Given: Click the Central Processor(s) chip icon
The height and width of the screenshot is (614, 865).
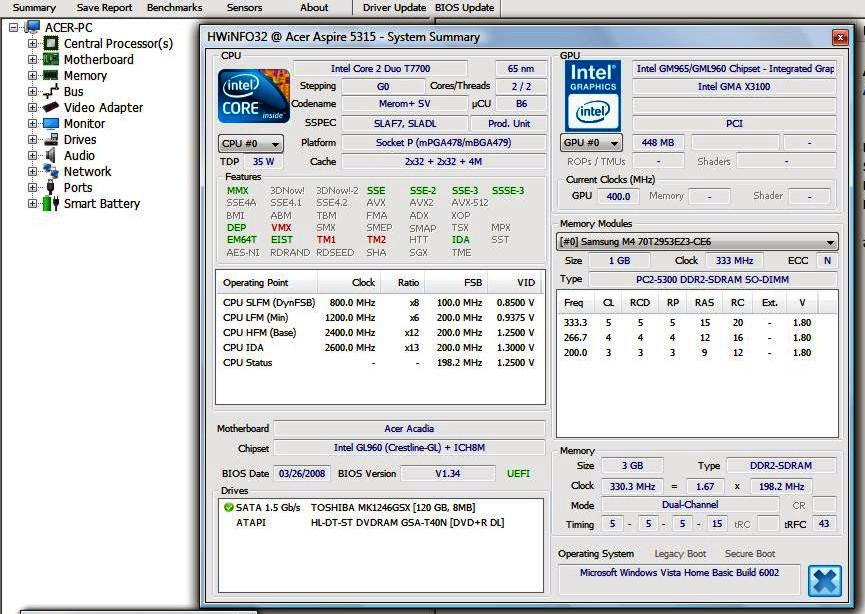Looking at the screenshot, I should 51,43.
